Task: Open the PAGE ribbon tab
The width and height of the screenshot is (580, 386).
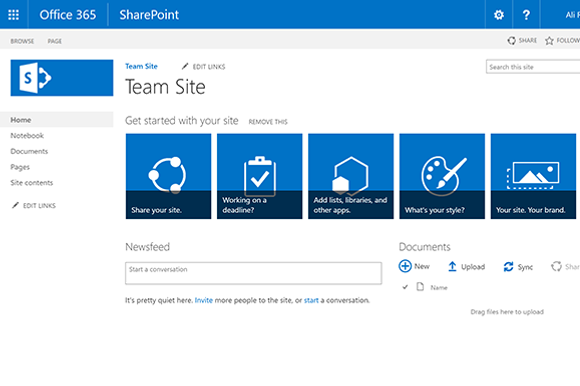Action: (55, 41)
